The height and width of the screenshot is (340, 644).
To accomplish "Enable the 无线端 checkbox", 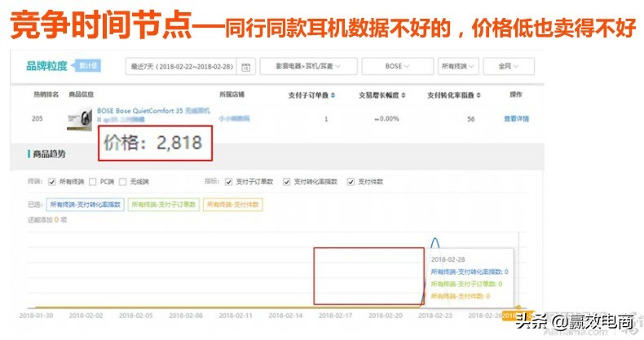I will click(x=122, y=182).
